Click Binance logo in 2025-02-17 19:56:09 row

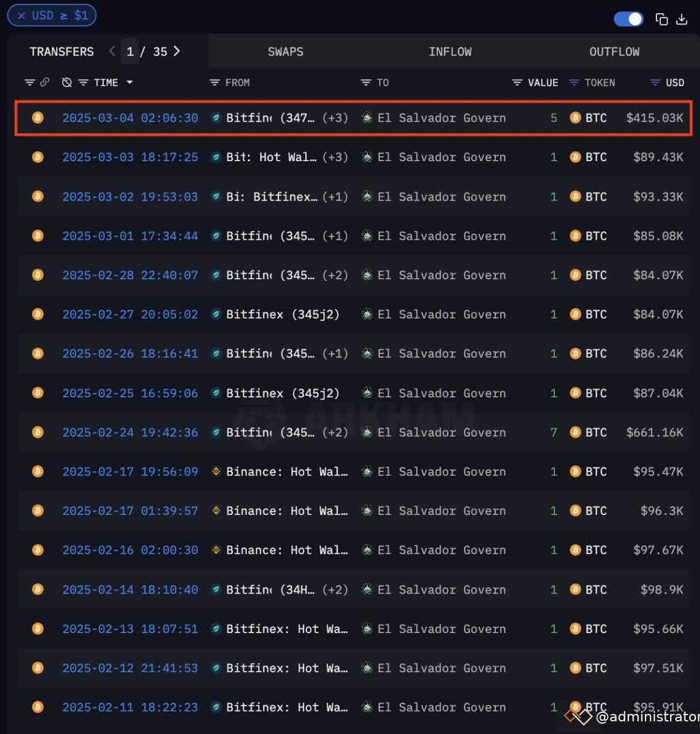click(x=216, y=471)
